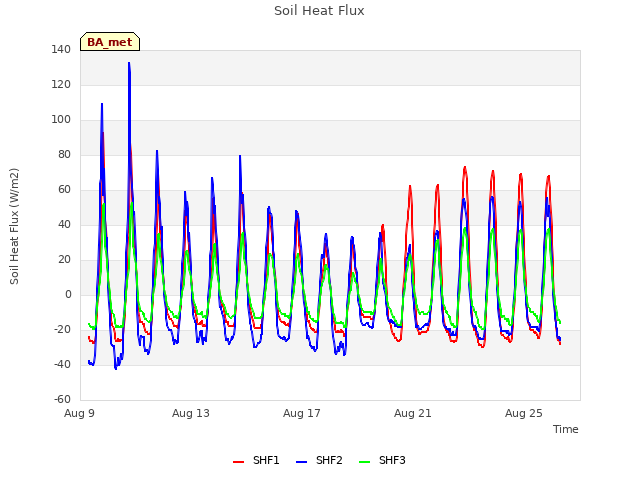The image size is (640, 480).
Task: Click the 100 y-axis tick label
Action: (x=61, y=120)
